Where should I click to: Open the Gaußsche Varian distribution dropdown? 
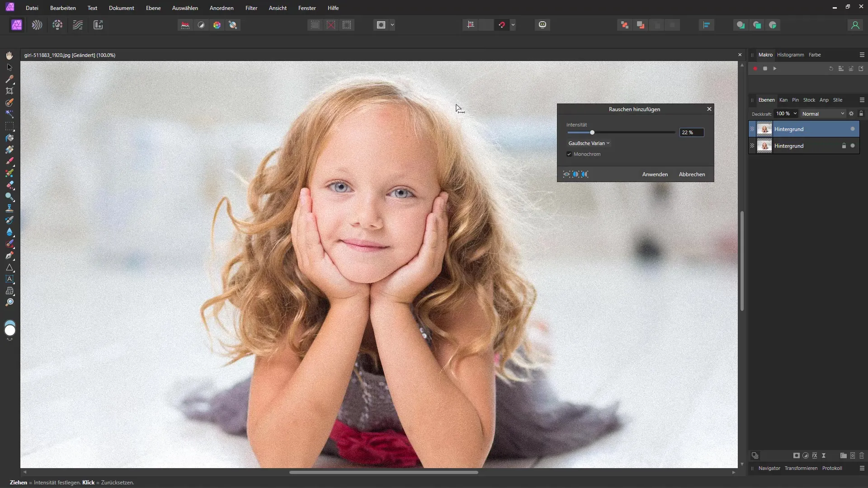pyautogui.click(x=589, y=143)
